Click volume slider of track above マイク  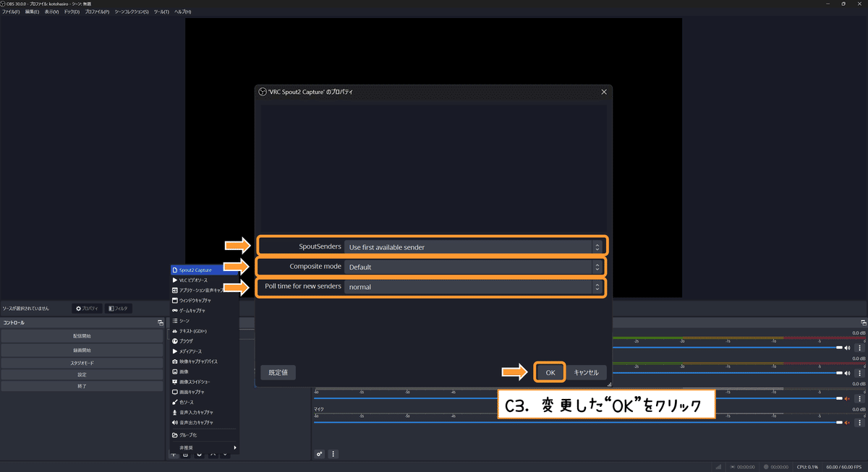(x=578, y=398)
